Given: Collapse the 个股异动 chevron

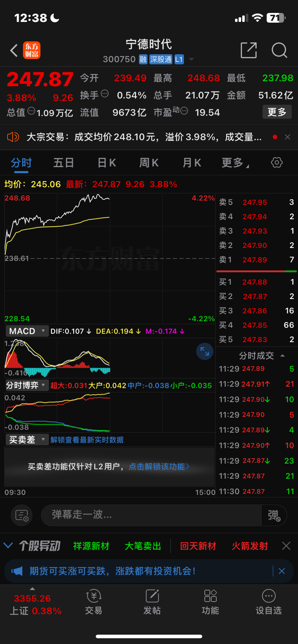Looking at the screenshot, I should point(8,546).
